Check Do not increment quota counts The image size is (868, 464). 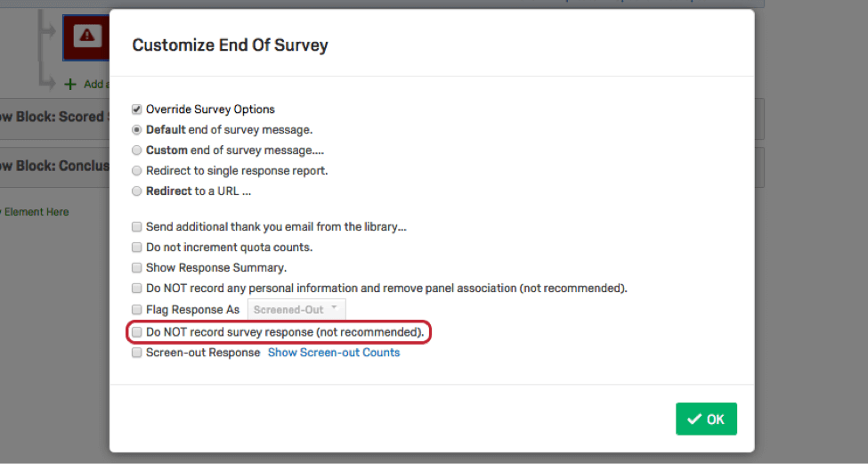pyautogui.click(x=137, y=248)
